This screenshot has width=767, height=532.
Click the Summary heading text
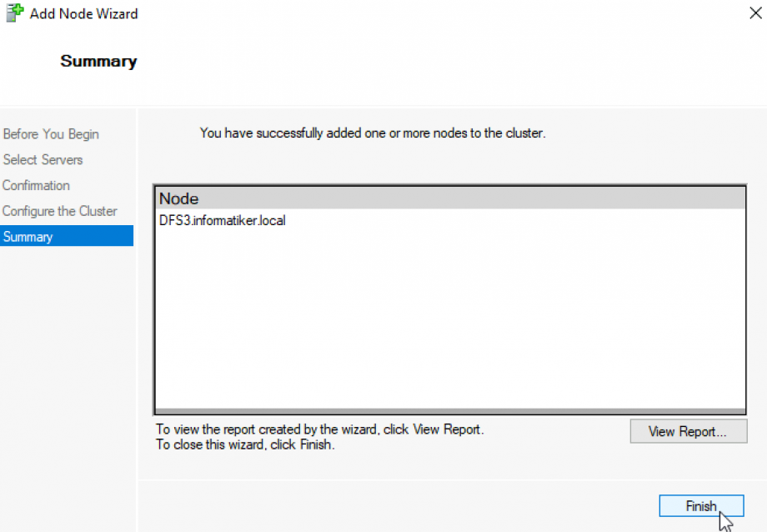pyautogui.click(x=98, y=61)
